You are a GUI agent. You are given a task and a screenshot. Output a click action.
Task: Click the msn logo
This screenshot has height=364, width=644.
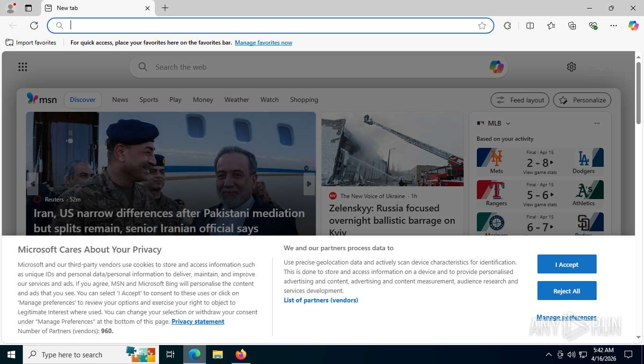tap(42, 99)
